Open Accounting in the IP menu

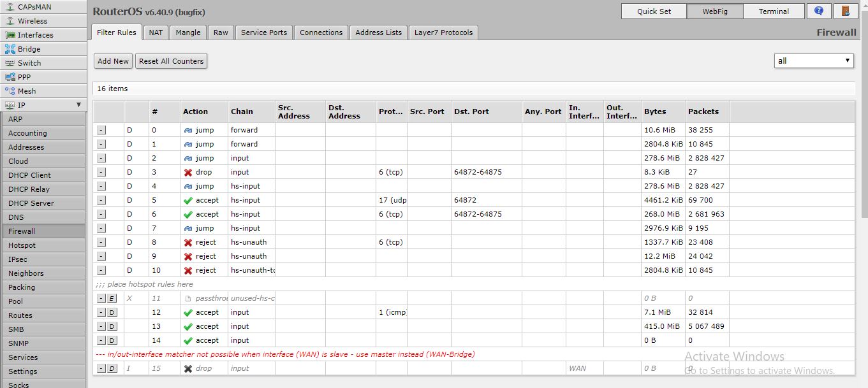click(43, 133)
